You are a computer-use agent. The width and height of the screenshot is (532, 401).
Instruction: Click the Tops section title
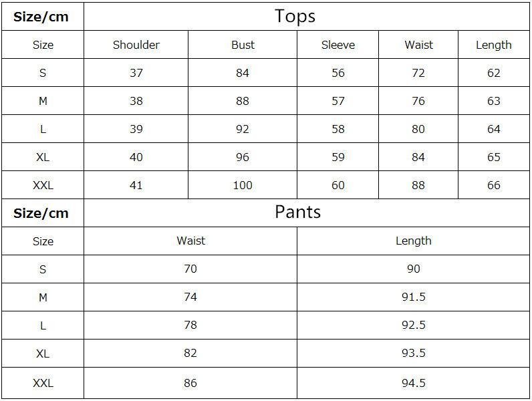[295, 16]
